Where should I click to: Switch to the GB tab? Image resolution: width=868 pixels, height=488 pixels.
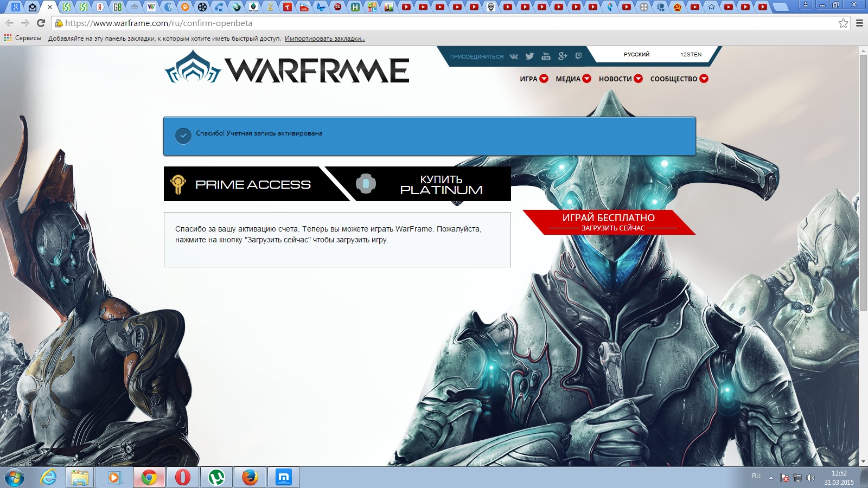click(117, 7)
